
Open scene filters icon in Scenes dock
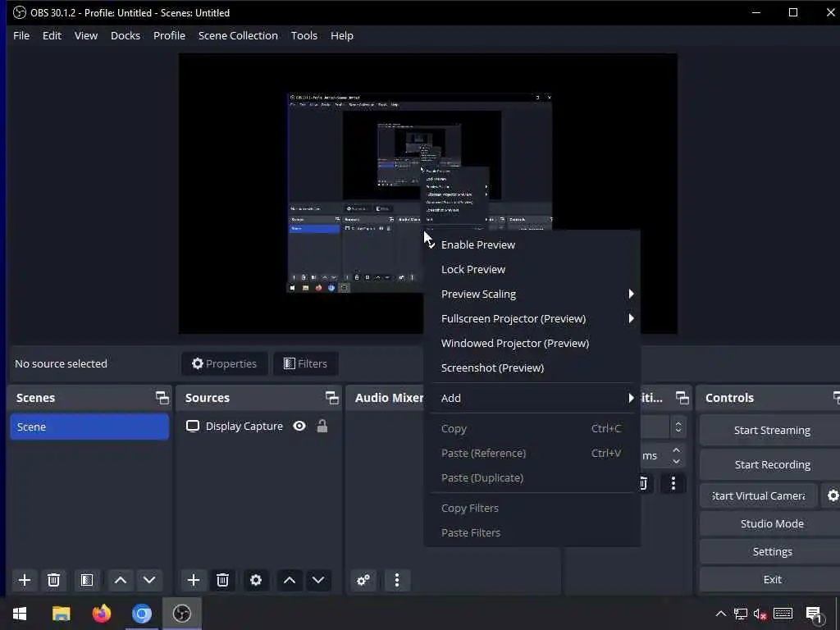(87, 580)
